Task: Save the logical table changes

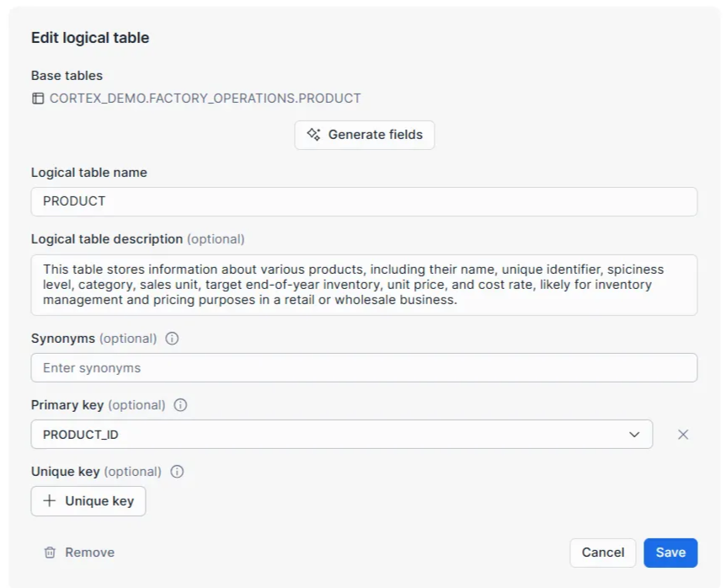Action: (670, 553)
